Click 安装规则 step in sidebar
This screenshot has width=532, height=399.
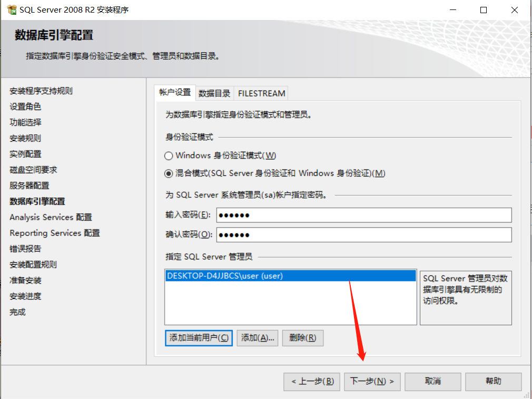click(x=25, y=138)
